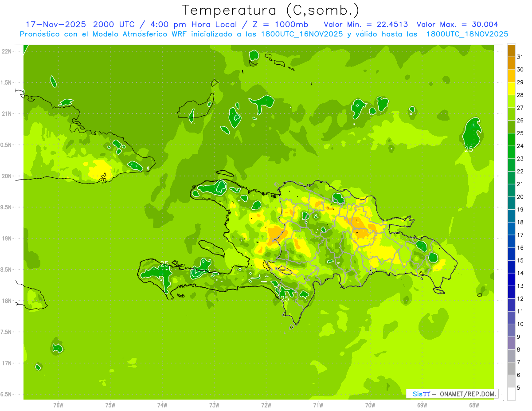Click the "19N" latitude label
Viewport: 532px width, 411px height.
point(7,239)
